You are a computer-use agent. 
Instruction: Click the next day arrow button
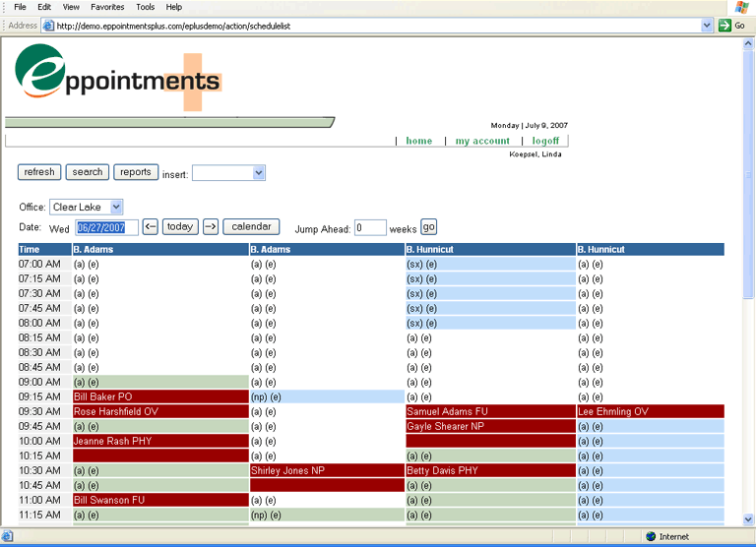pos(211,227)
